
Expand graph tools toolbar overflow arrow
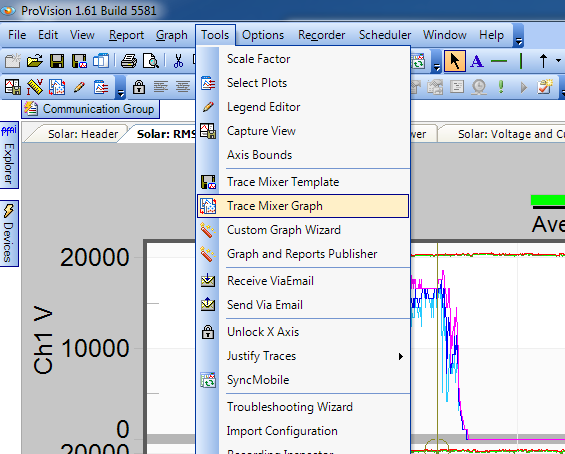tap(121, 87)
